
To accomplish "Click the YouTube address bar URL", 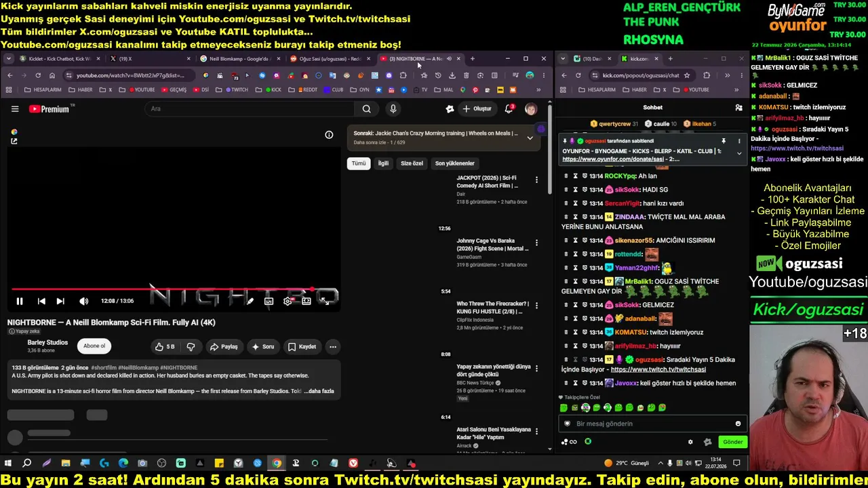I will (x=131, y=76).
